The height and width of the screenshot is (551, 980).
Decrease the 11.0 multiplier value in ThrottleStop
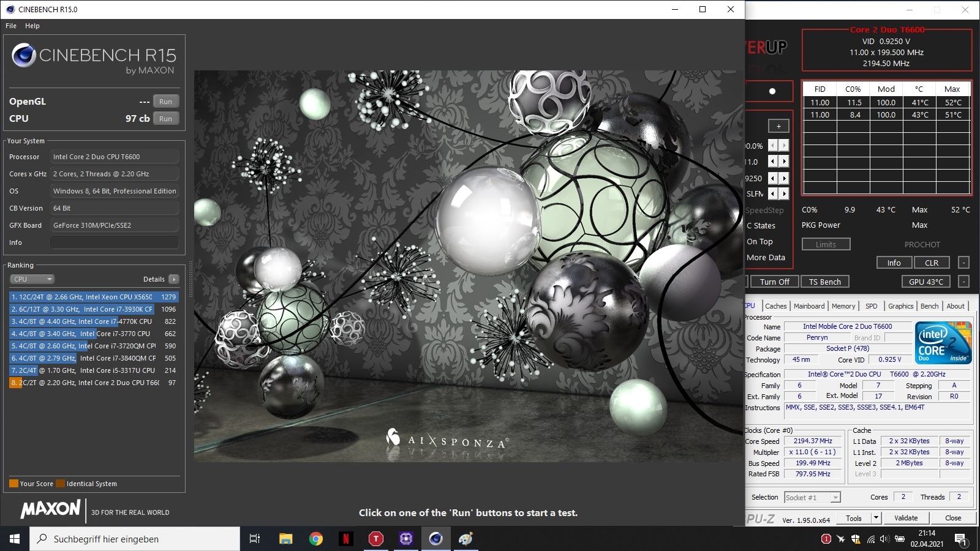[x=773, y=162]
